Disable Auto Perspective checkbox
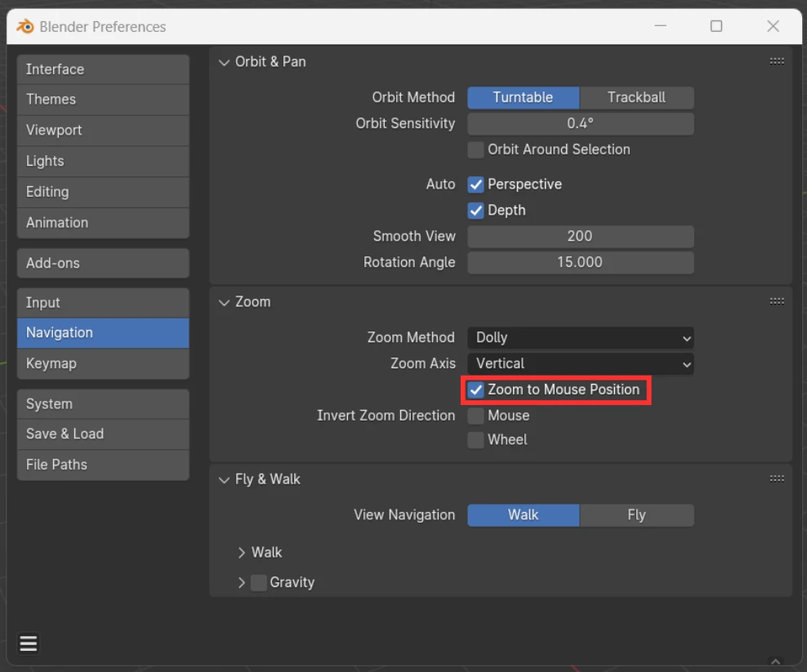This screenshot has width=807, height=672. pyautogui.click(x=475, y=185)
